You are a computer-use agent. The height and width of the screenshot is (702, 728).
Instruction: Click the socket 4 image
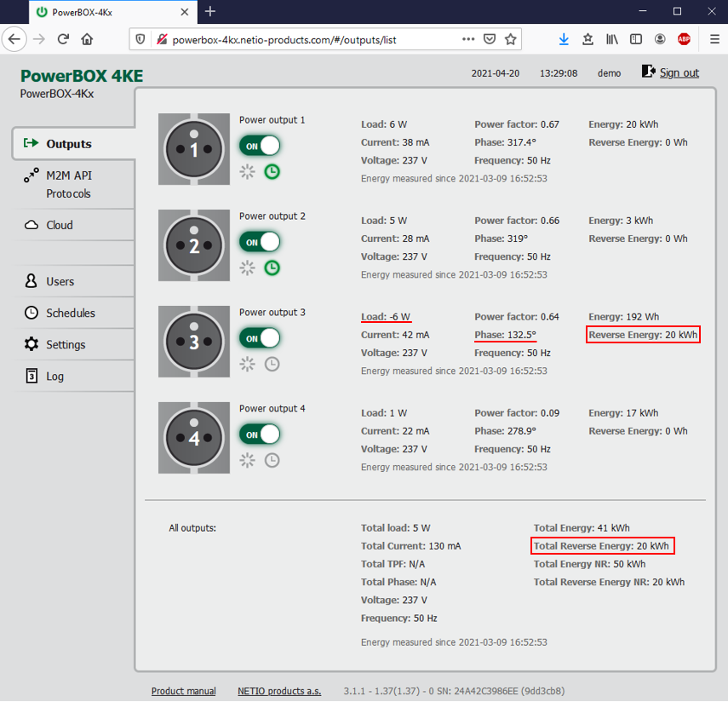194,438
